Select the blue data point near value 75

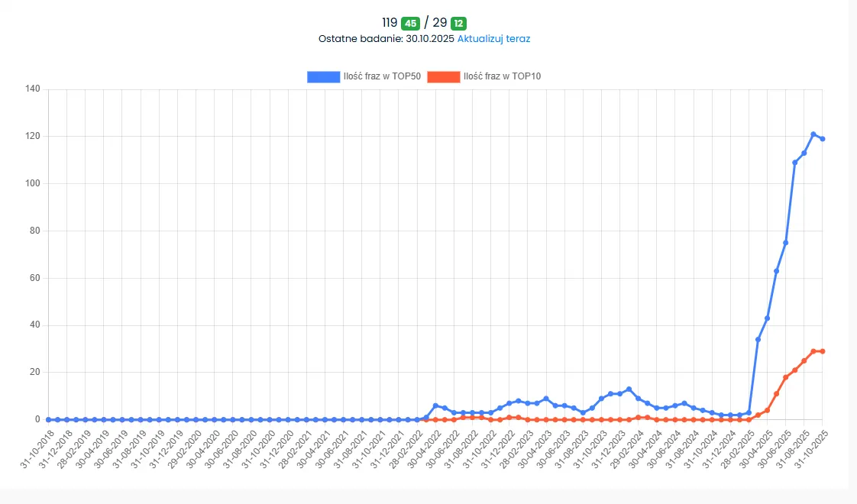[786, 243]
